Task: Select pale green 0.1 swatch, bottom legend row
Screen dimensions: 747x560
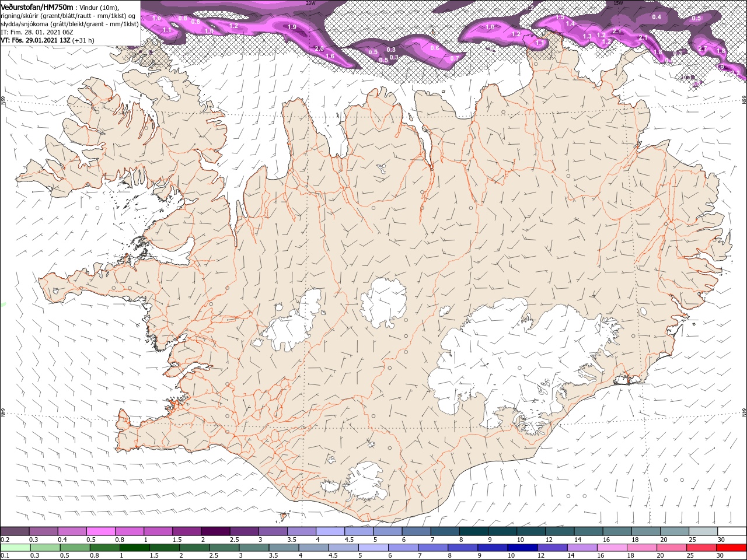Action: 15,547
